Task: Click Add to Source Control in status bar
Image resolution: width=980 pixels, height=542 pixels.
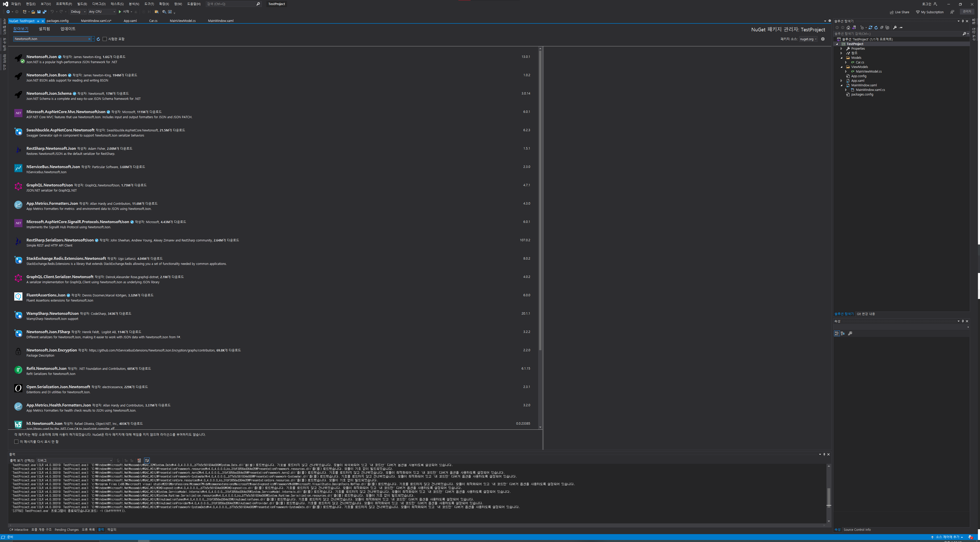Action: pyautogui.click(x=947, y=537)
